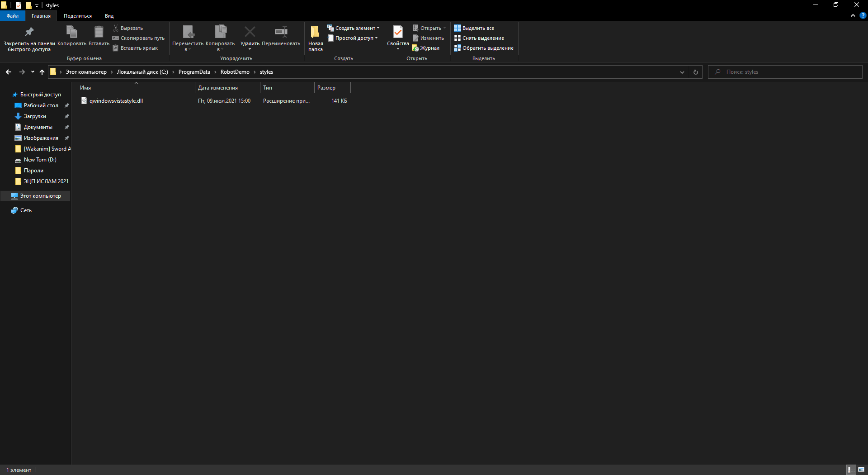Expand Создать элемент dropdown
Image resolution: width=868 pixels, height=475 pixels.
click(354, 28)
